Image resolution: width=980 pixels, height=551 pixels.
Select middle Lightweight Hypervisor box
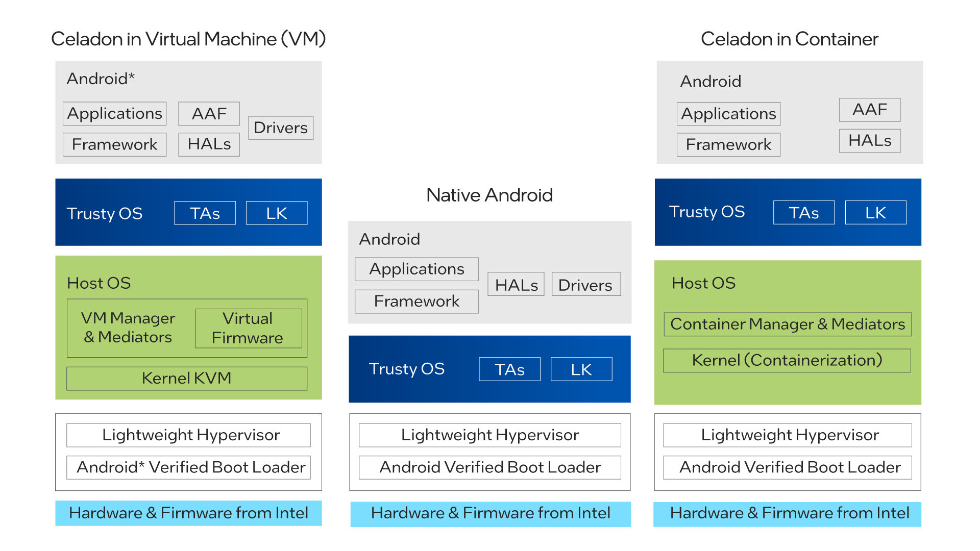point(489,435)
